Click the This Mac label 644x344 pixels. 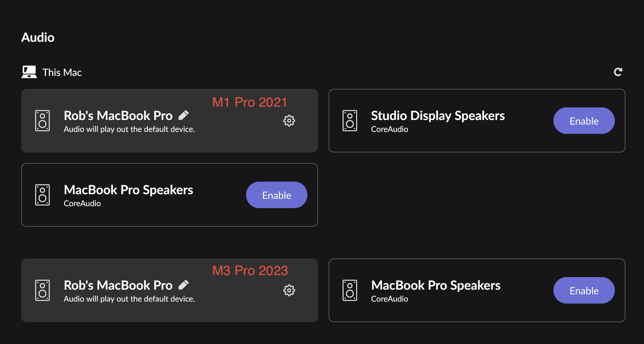click(62, 72)
